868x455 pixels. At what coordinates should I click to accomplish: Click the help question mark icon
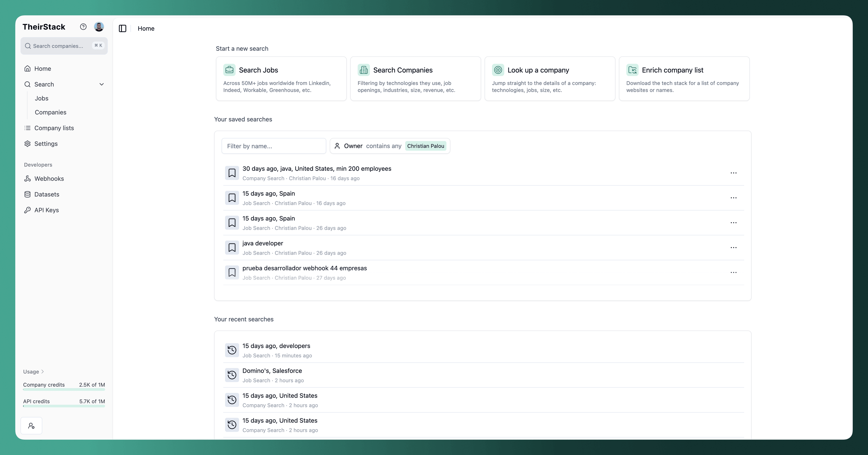pos(83,27)
